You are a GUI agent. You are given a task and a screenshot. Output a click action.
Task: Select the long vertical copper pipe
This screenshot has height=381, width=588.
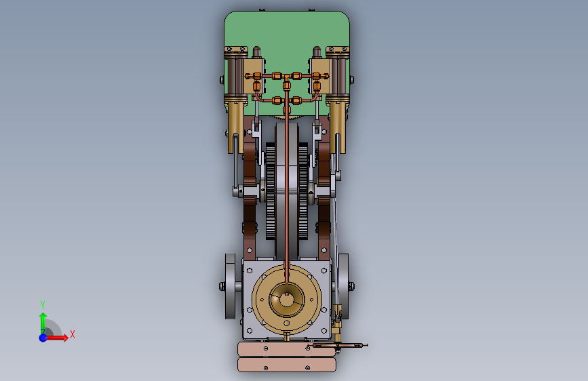coord(287,188)
